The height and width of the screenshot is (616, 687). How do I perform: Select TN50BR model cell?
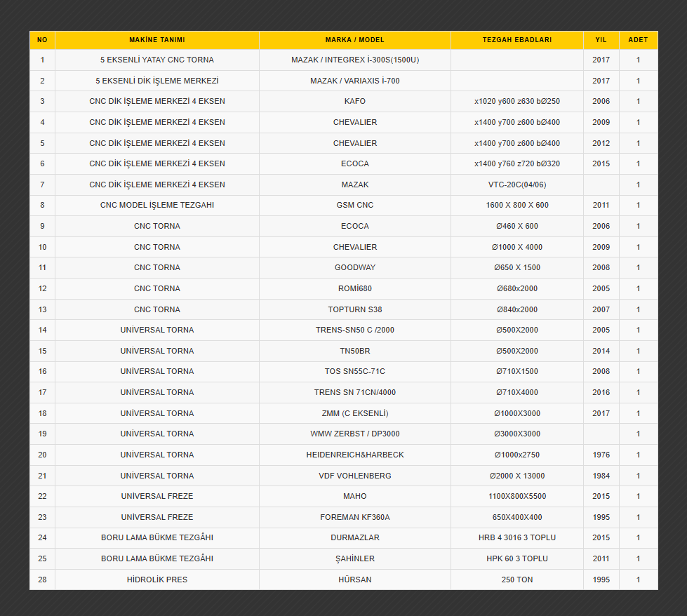point(355,351)
